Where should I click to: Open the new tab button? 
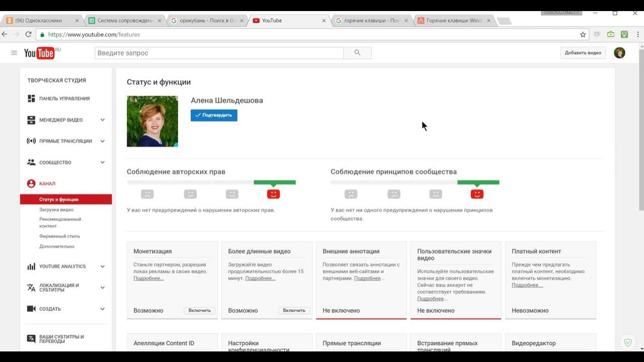(504, 21)
